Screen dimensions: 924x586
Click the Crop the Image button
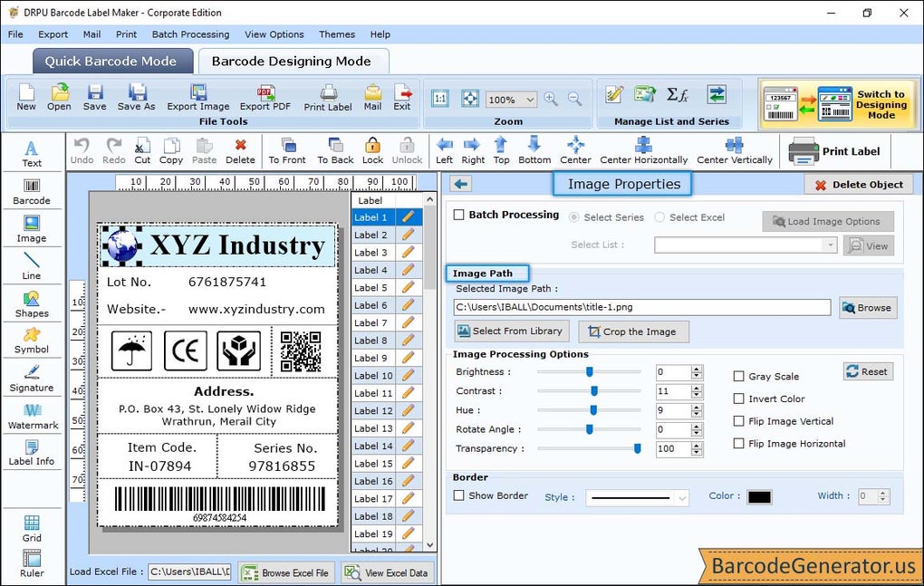point(633,331)
